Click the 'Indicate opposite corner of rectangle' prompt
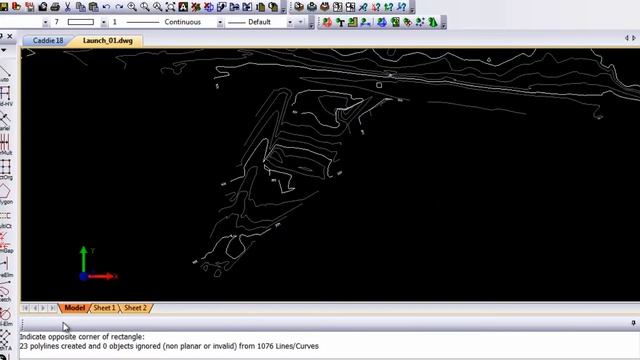The height and width of the screenshot is (360, 640). 82,337
